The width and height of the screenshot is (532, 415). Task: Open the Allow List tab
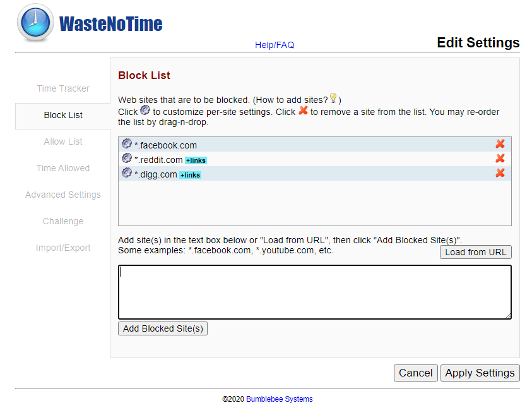[x=63, y=141]
